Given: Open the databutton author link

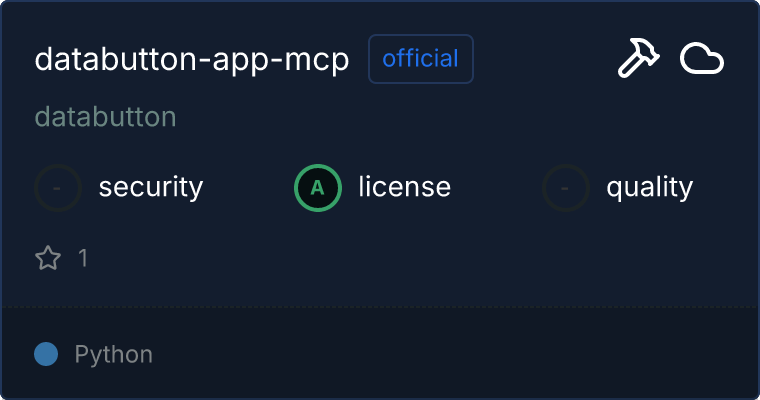Looking at the screenshot, I should click(x=105, y=117).
